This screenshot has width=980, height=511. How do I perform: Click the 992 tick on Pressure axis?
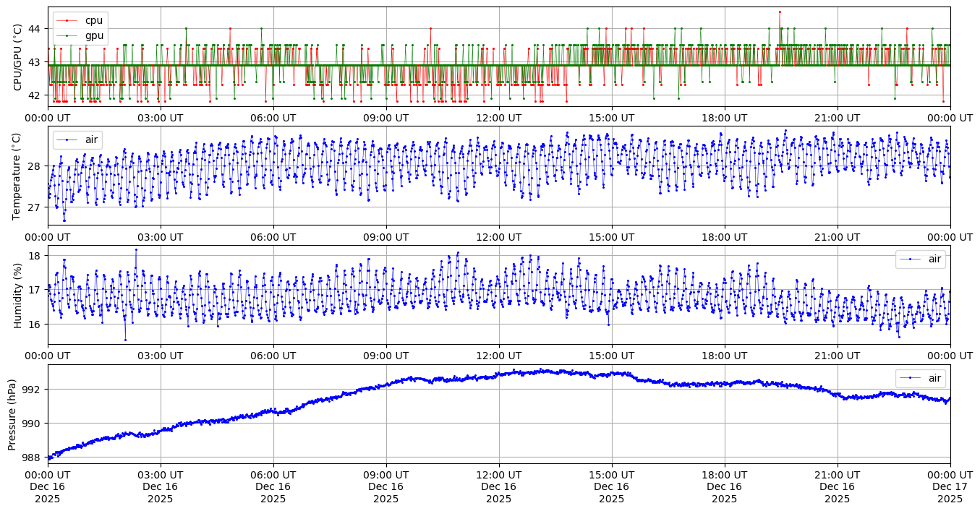pyautogui.click(x=33, y=389)
